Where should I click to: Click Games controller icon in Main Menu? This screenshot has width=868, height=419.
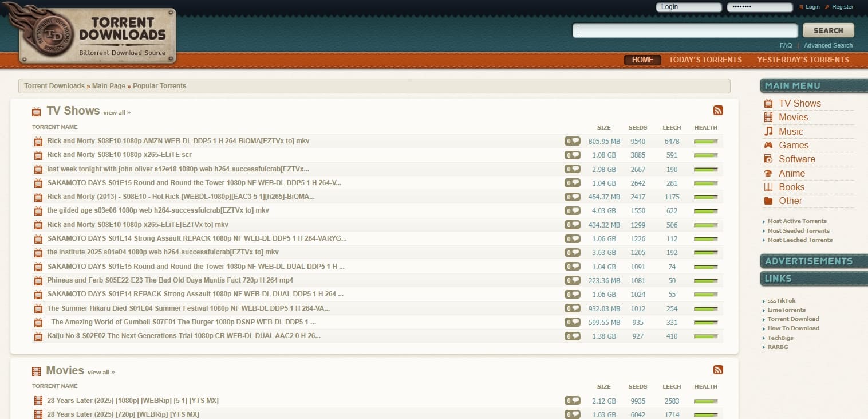point(768,146)
